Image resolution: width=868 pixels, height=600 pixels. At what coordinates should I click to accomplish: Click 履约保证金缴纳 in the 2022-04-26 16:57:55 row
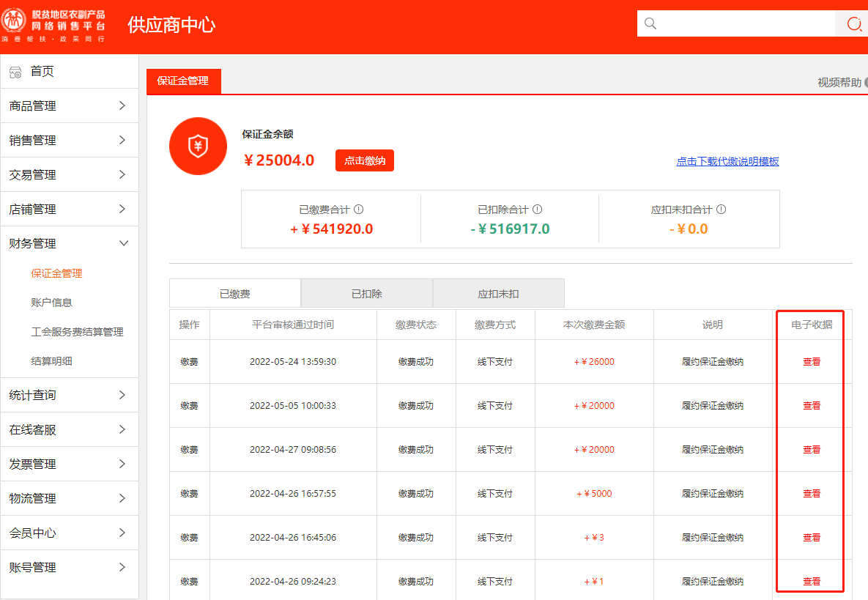[713, 493]
